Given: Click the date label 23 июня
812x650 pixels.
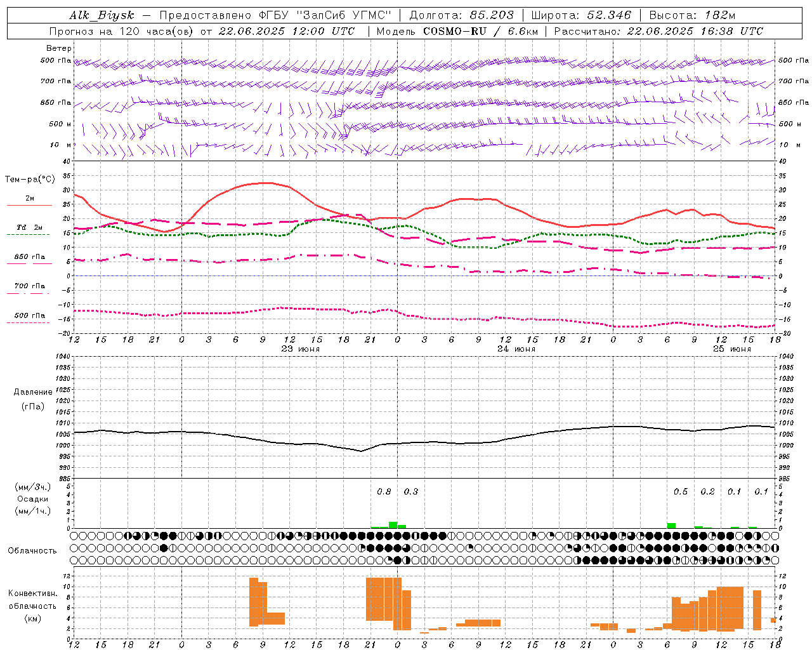Looking at the screenshot, I should (x=301, y=349).
